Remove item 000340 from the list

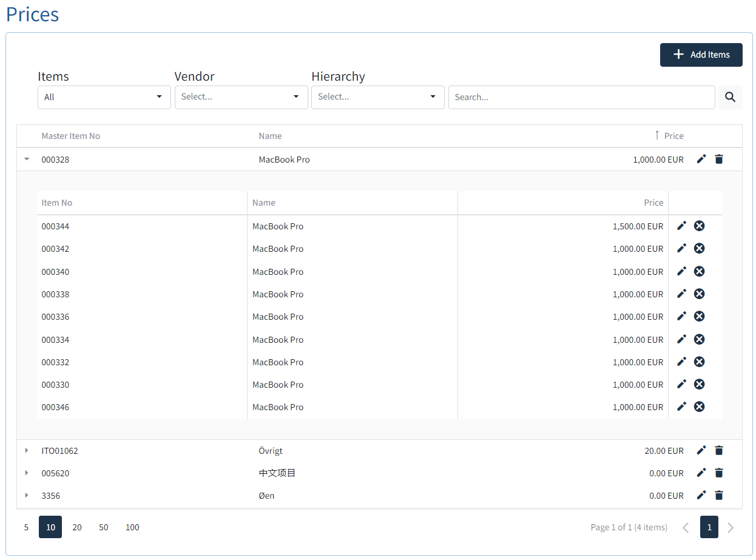point(699,271)
